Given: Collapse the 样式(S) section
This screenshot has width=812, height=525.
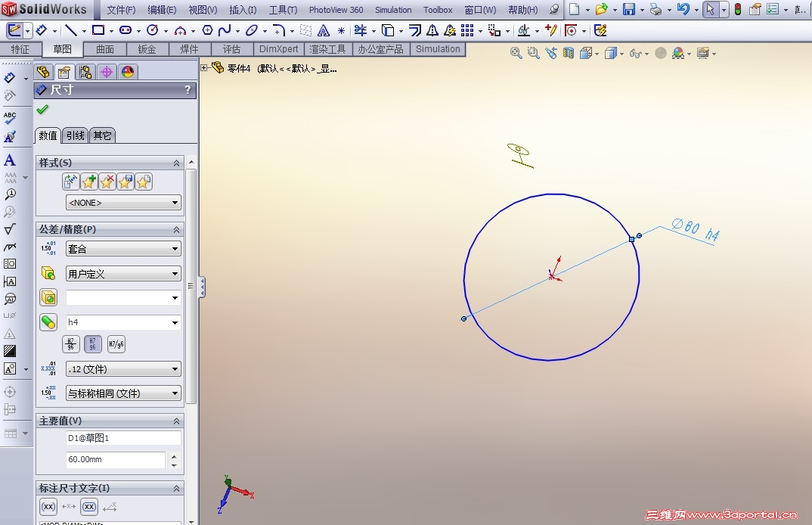Looking at the screenshot, I should coord(177,163).
